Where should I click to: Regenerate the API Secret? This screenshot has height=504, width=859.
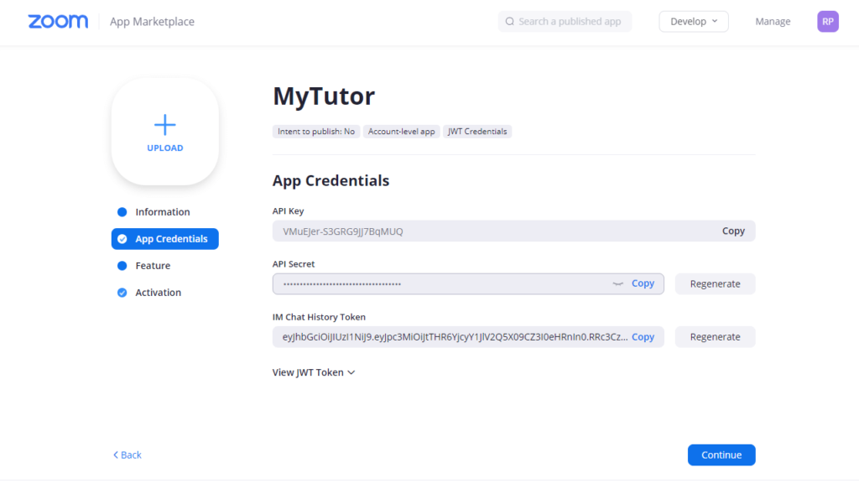[x=715, y=283]
